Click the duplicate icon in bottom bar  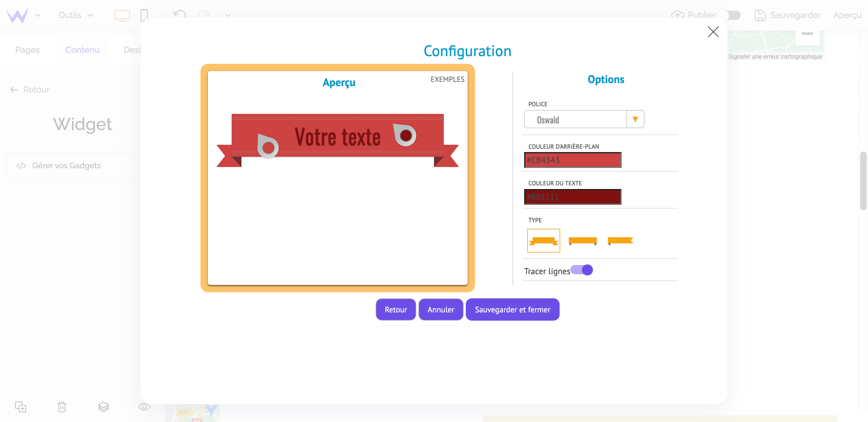point(20,406)
